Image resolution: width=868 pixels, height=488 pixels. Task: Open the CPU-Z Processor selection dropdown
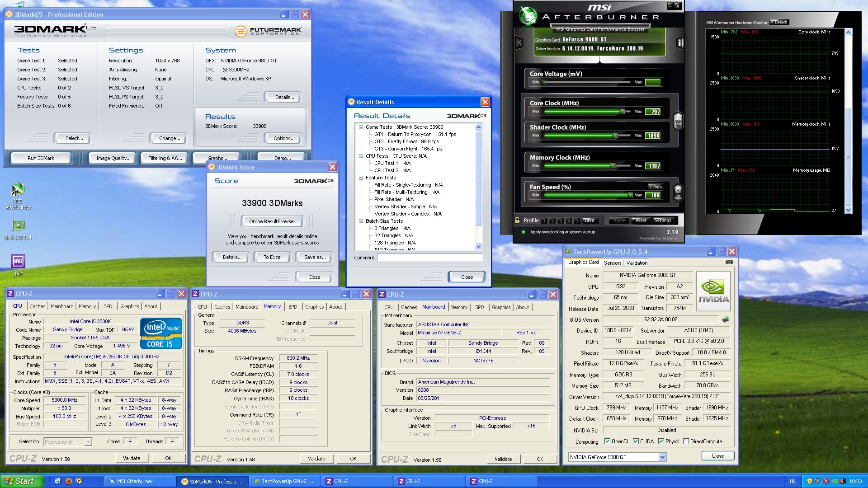(88, 442)
